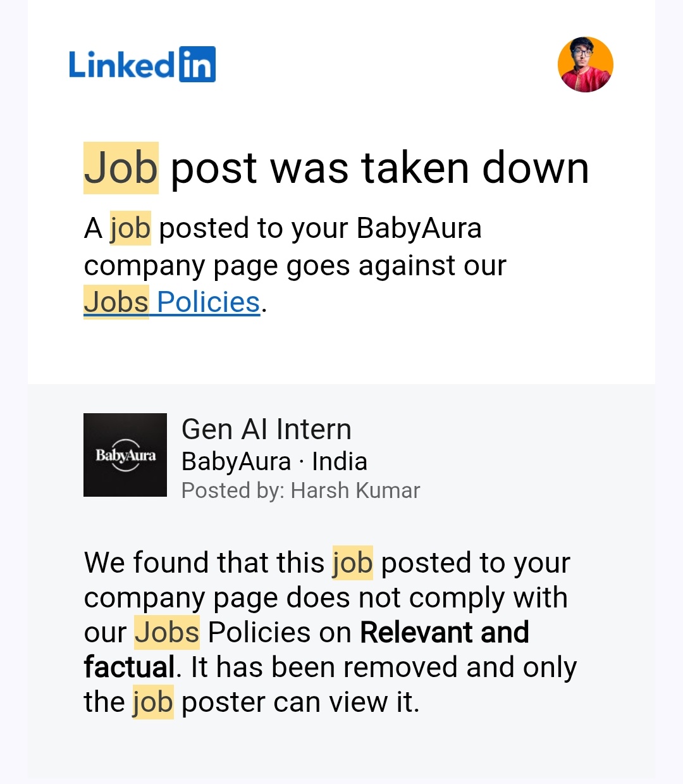Click the bold word "factual"
Image resolution: width=683 pixels, height=784 pixels.
129,667
